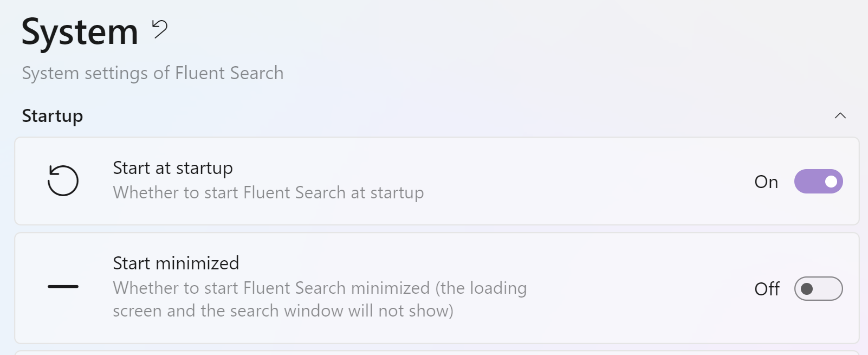The image size is (868, 355).
Task: Click the Startup section header
Action: (x=52, y=115)
